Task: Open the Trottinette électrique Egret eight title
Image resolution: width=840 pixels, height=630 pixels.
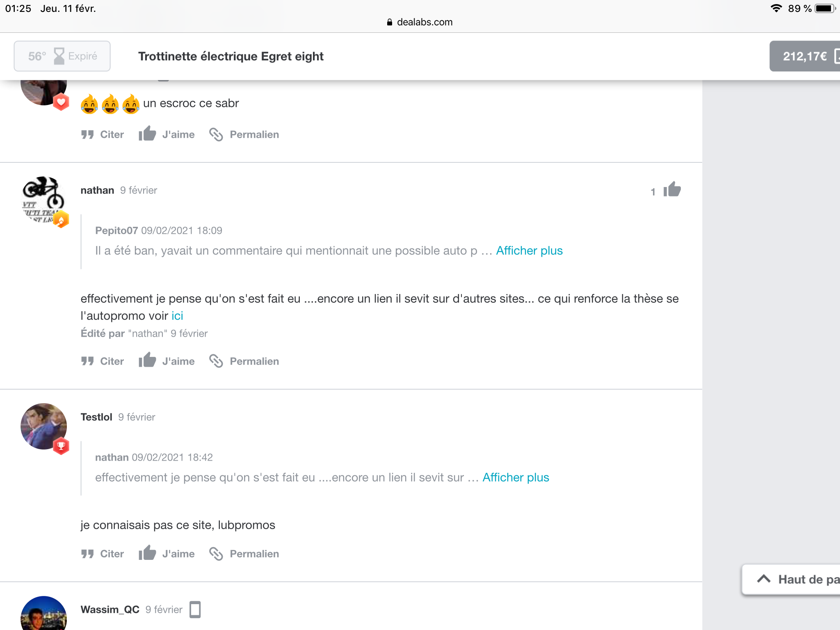Action: (231, 56)
